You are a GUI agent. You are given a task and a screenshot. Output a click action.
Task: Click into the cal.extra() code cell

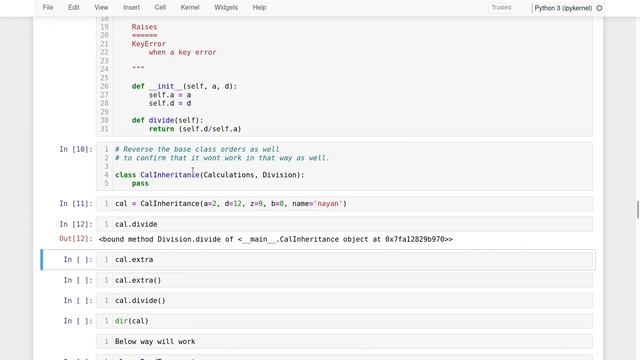(x=344, y=280)
